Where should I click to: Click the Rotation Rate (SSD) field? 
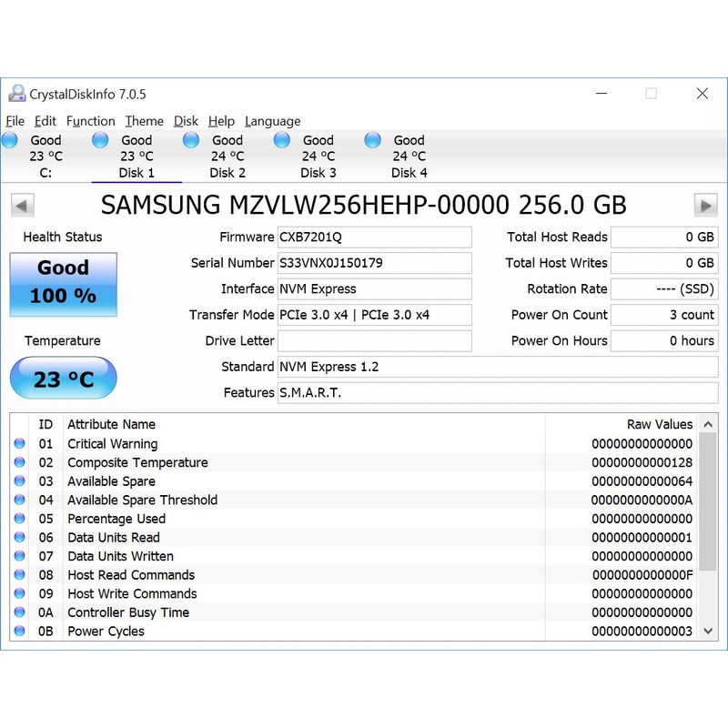click(664, 289)
